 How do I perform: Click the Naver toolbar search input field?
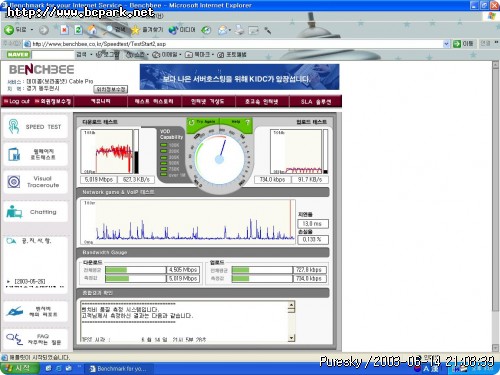coord(53,54)
